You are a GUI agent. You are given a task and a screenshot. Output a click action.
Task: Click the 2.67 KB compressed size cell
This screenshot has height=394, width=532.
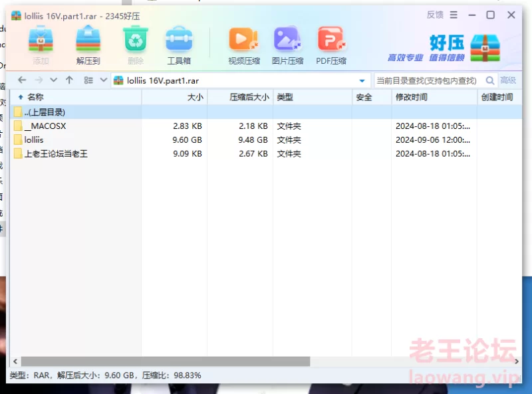253,153
